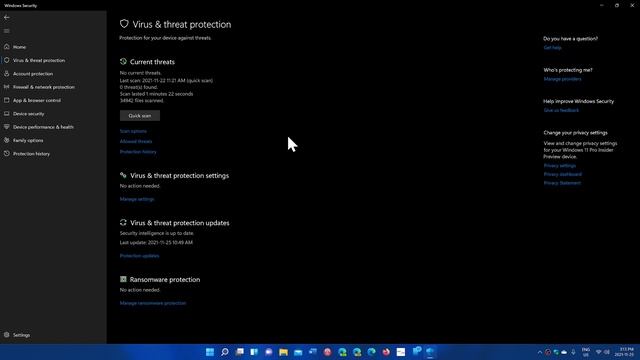Click shield icon beside page title
The width and height of the screenshot is (640, 360).
[x=124, y=24]
